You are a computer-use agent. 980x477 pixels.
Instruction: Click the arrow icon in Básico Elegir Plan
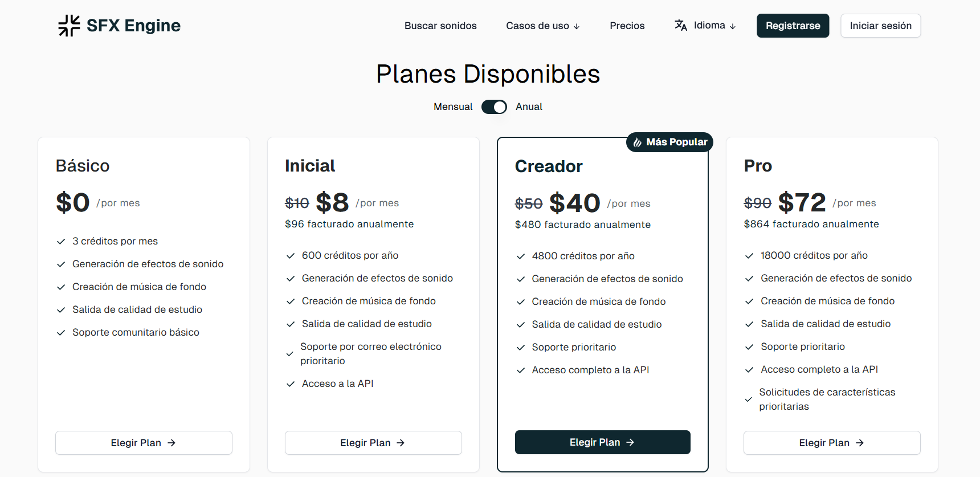[171, 443]
